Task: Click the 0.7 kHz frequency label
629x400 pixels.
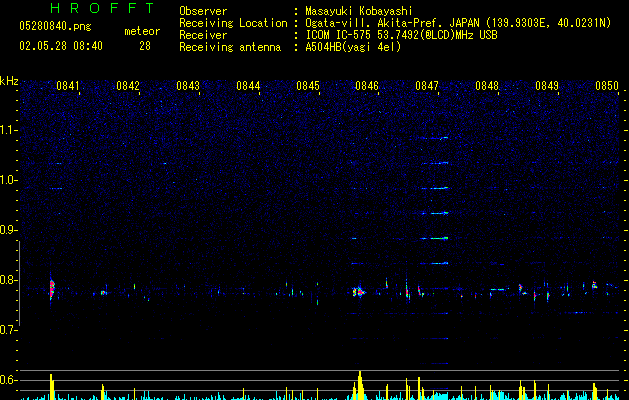Action: click(x=9, y=330)
